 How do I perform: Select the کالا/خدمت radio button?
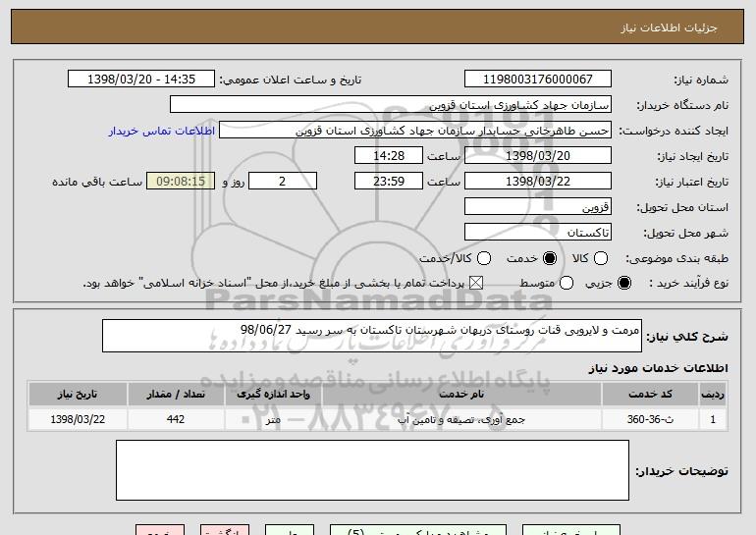(x=484, y=258)
